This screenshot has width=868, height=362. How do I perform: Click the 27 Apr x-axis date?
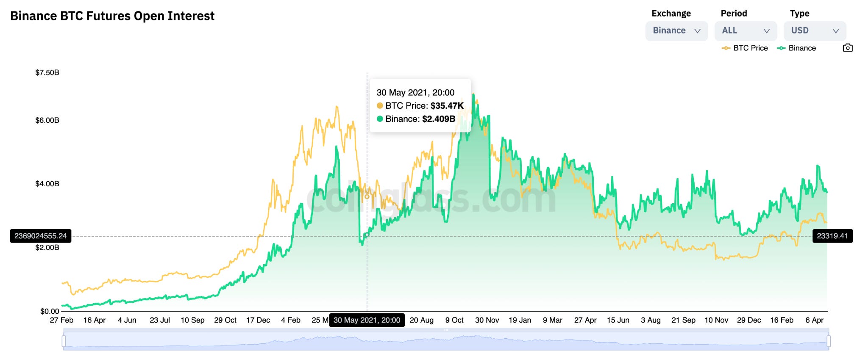coord(585,321)
